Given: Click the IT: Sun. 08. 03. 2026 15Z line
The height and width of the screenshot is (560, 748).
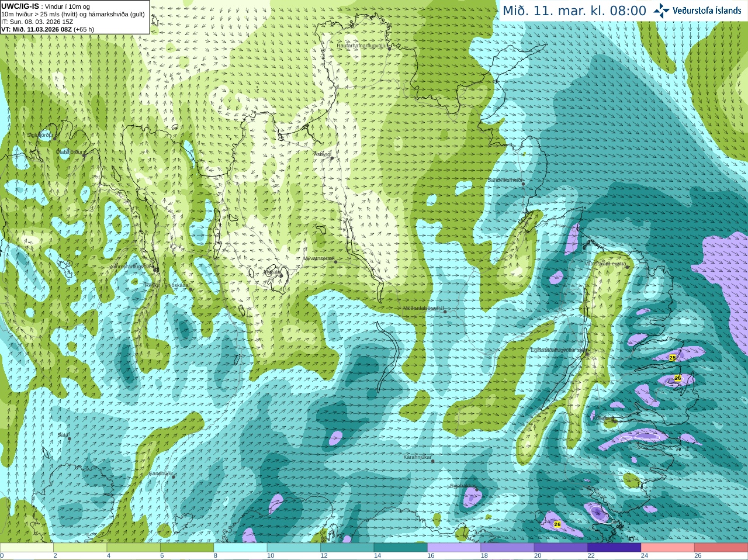Looking at the screenshot, I should pyautogui.click(x=37, y=21).
